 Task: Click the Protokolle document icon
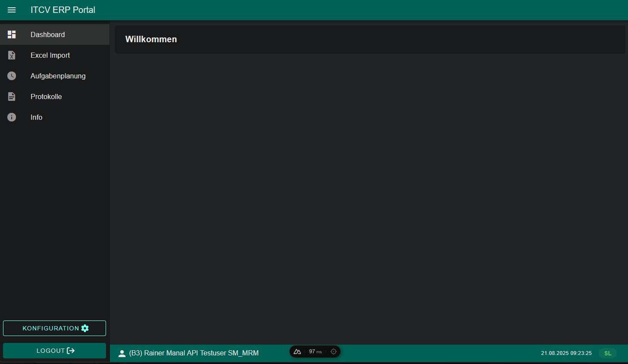[12, 96]
